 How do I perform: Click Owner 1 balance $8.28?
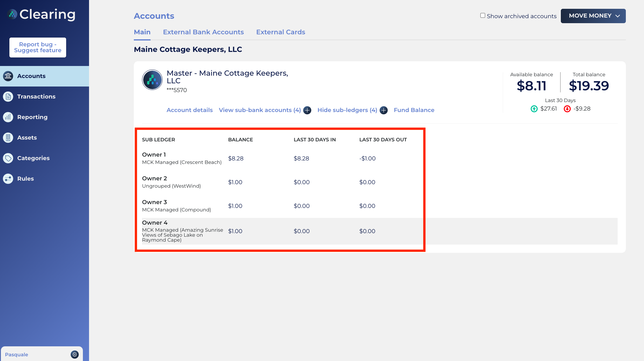point(236,159)
